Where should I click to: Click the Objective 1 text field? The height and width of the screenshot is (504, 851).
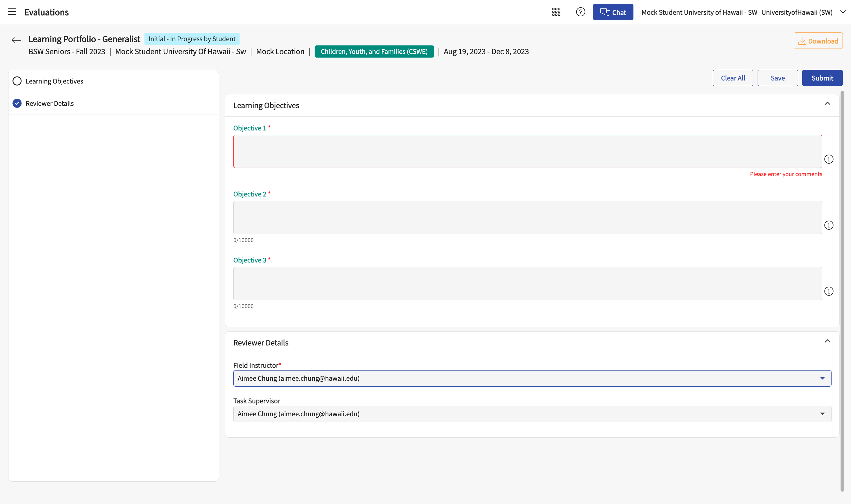(x=527, y=152)
